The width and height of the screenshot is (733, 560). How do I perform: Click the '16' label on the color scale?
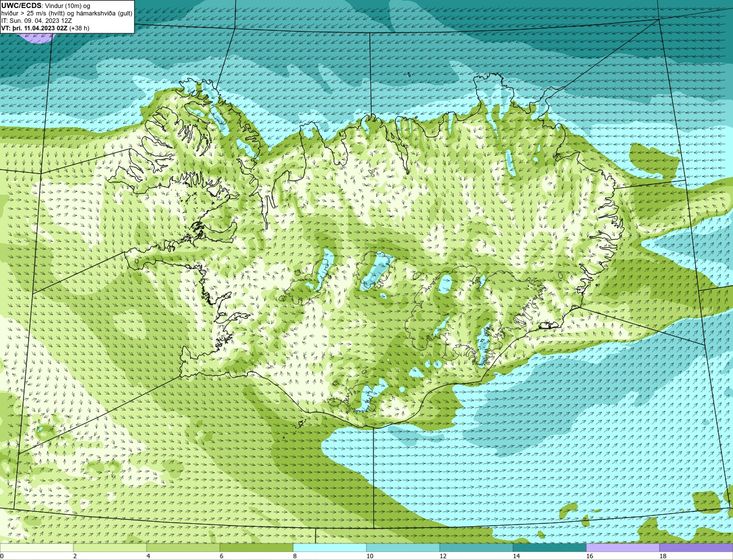tap(590, 556)
